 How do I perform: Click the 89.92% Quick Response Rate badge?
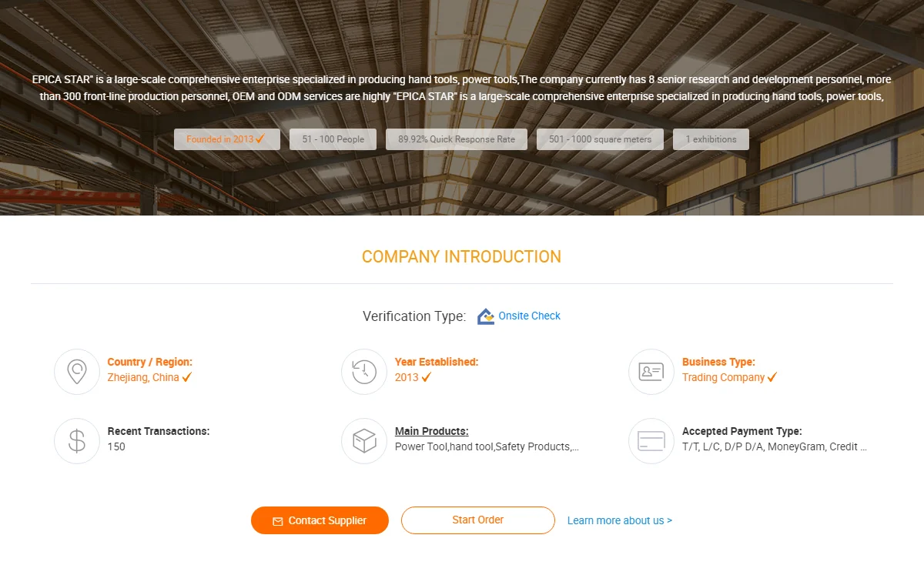457,139
